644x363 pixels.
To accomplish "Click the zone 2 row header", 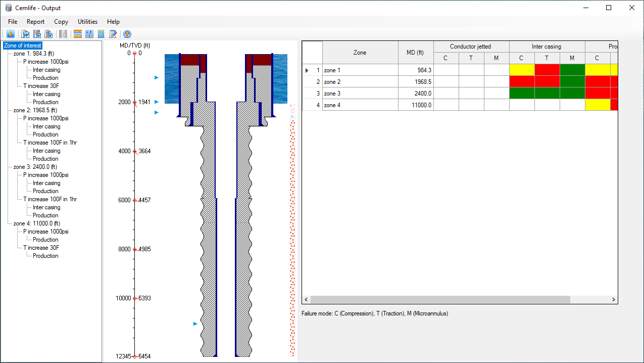I will pos(312,82).
